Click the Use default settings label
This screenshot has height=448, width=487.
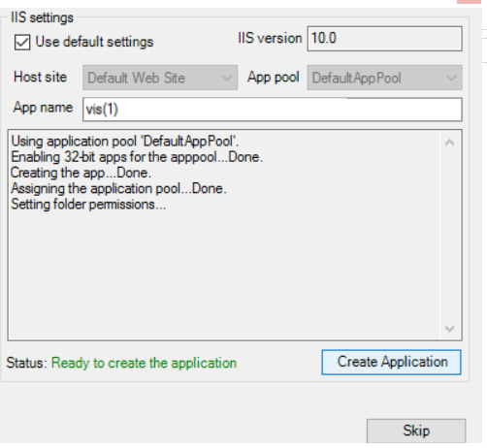(x=94, y=42)
